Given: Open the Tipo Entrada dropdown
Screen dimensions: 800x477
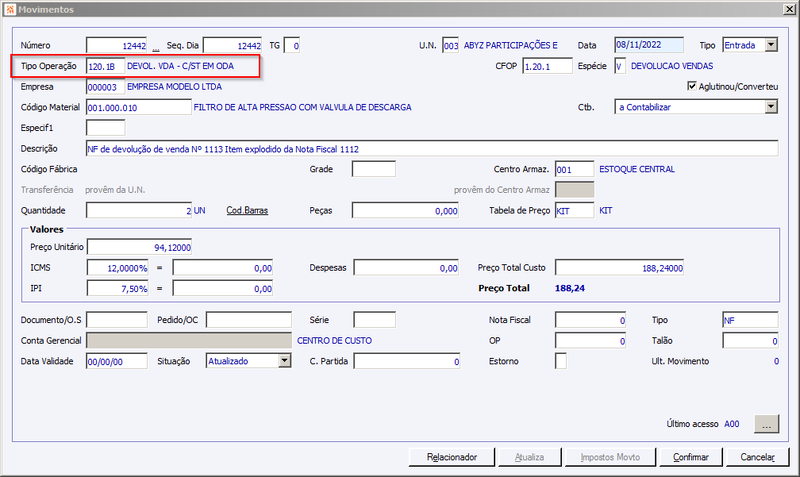Looking at the screenshot, I should 771,45.
